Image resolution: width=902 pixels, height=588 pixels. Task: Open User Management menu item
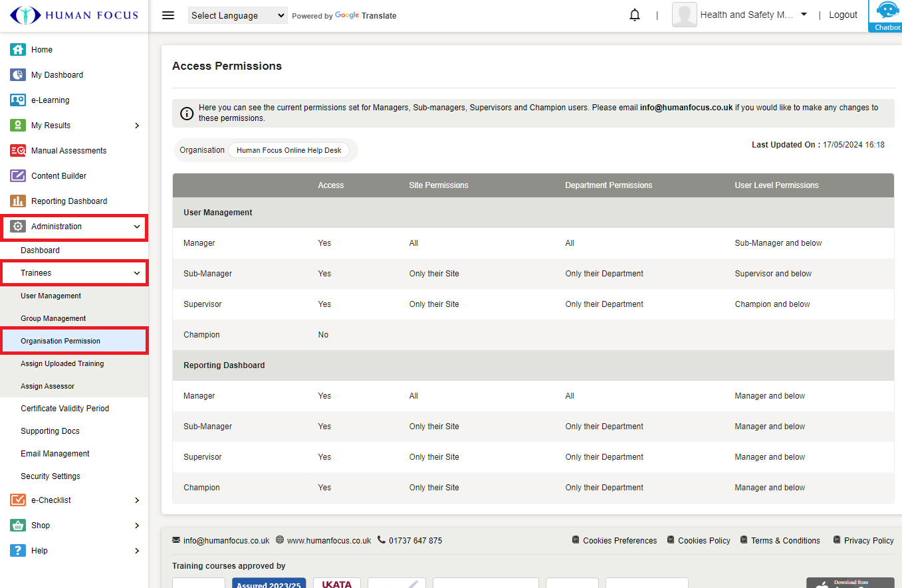click(51, 296)
